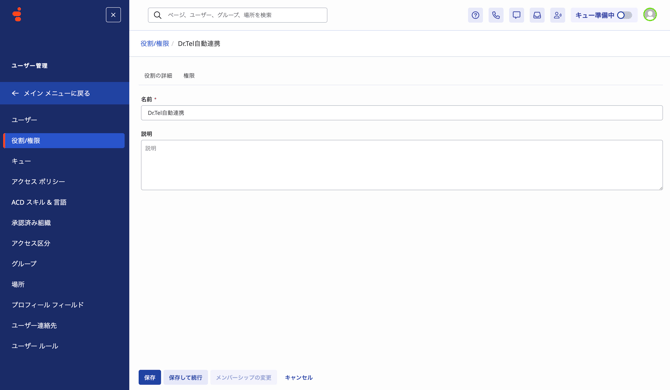Image resolution: width=670 pixels, height=390 pixels.
Task: Switch to the 権限 tab
Action: tap(189, 76)
